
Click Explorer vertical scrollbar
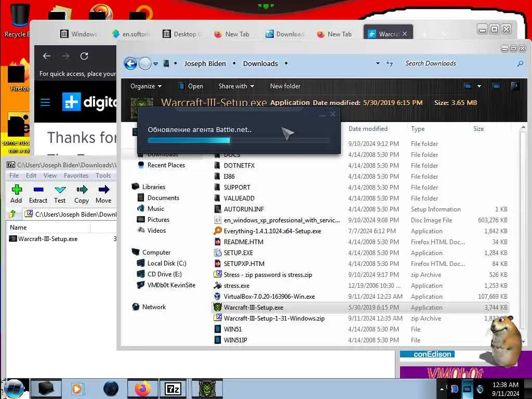click(x=523, y=234)
